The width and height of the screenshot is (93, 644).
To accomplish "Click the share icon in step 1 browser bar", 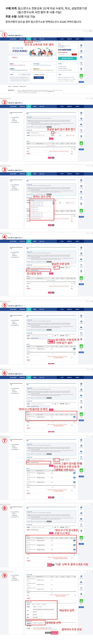I will coord(84,31).
